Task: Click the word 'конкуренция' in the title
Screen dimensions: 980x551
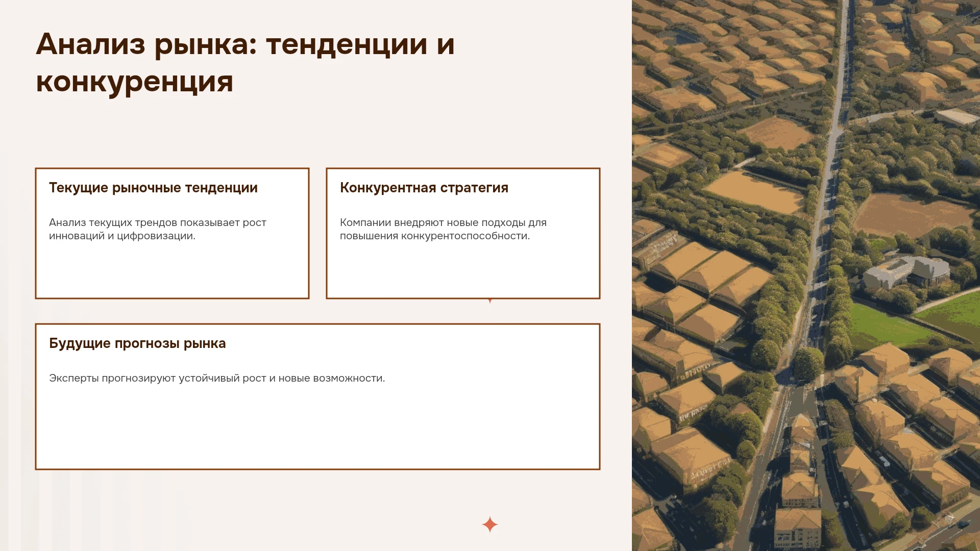Action: pyautogui.click(x=135, y=82)
